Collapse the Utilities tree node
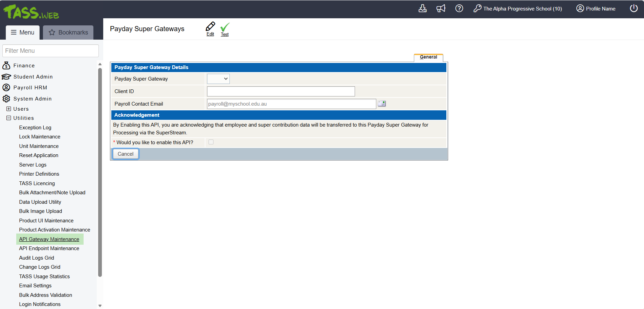Image resolution: width=644 pixels, height=309 pixels. click(9, 118)
